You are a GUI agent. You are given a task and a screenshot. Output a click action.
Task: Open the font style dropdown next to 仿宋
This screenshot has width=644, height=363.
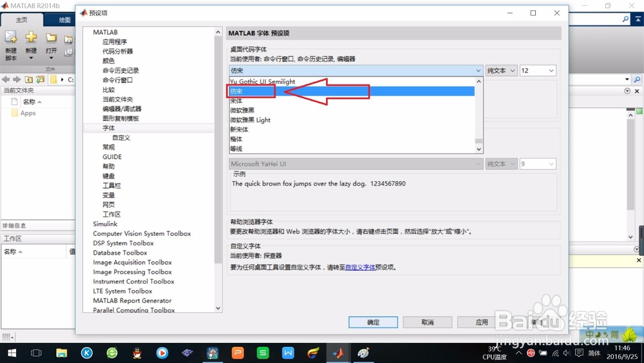coord(500,71)
